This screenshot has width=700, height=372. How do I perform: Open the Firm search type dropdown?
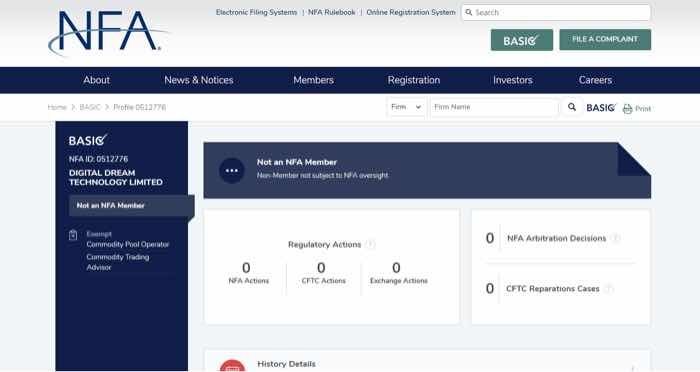point(406,107)
